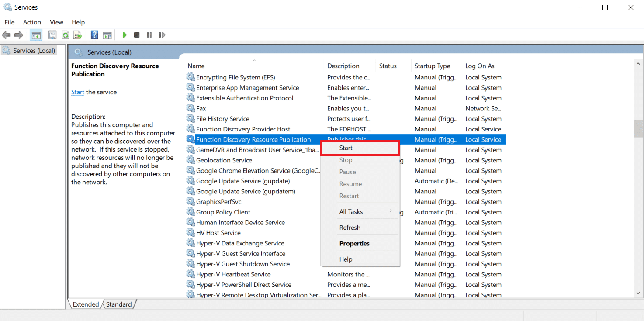Image resolution: width=644 pixels, height=321 pixels.
Task: Toggle Show/Hide Console Tree toolbar icon
Action: tap(36, 35)
